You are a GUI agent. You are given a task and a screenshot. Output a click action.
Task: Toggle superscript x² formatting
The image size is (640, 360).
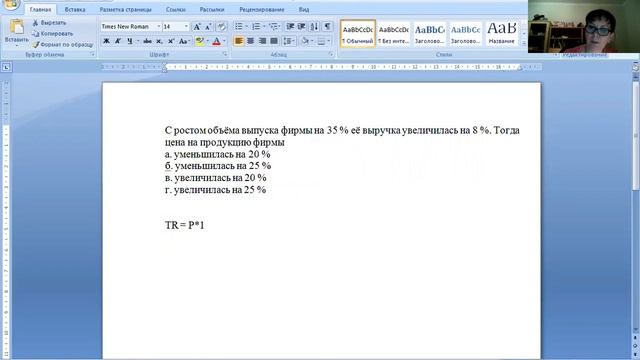[x=171, y=41]
